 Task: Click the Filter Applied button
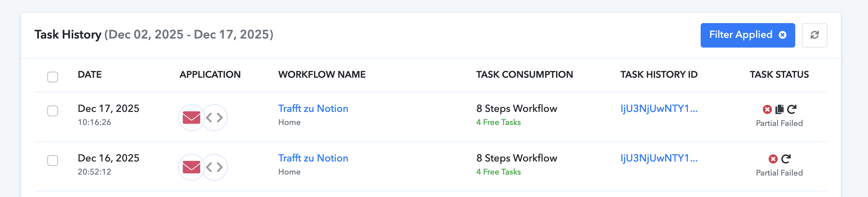740,35
